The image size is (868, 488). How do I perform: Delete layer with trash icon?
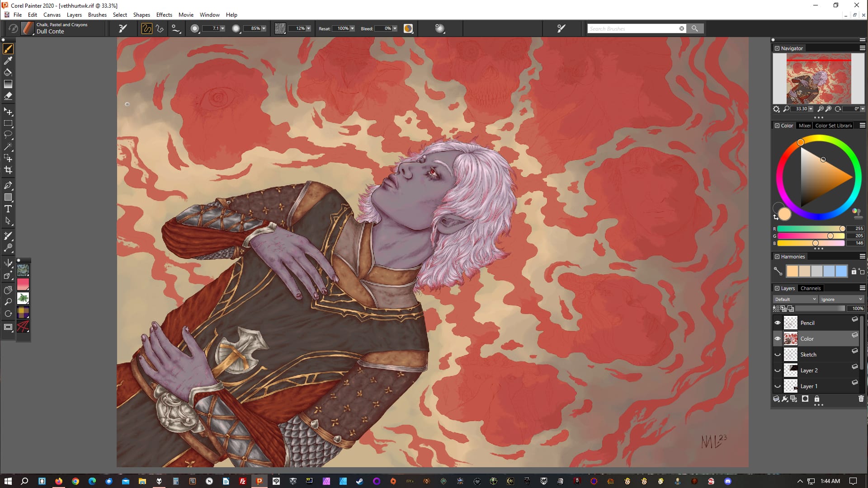(x=861, y=399)
